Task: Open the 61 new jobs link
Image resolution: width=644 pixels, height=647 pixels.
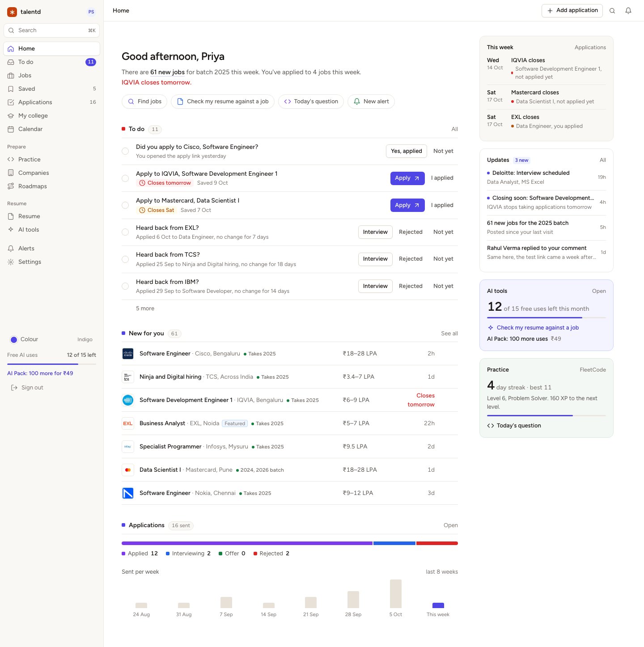Action: pos(167,72)
